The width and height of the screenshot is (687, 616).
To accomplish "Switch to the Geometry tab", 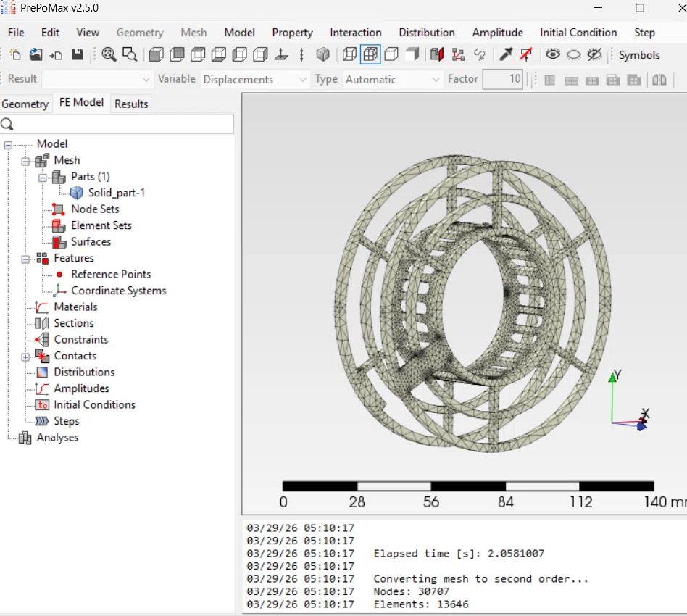I will click(x=25, y=104).
